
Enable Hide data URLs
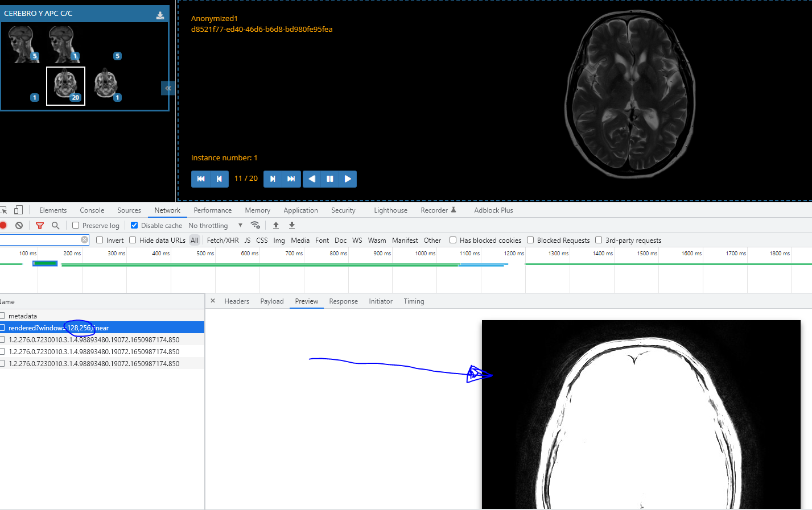click(133, 240)
